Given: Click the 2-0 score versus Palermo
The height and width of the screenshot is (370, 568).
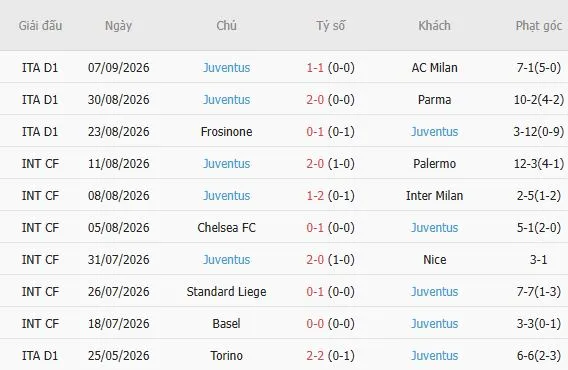Looking at the screenshot, I should pyautogui.click(x=315, y=163).
